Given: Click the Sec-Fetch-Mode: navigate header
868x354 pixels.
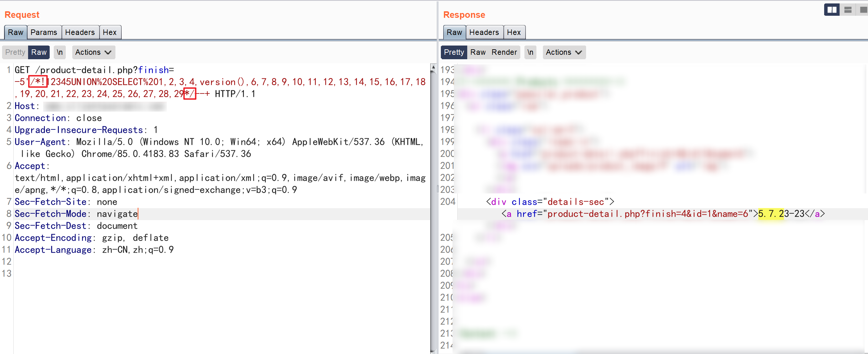Looking at the screenshot, I should point(76,214).
